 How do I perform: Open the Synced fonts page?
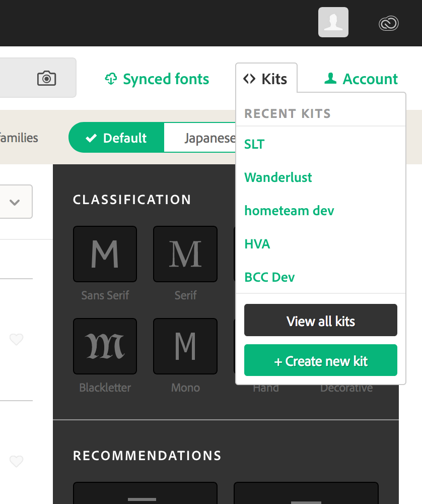point(157,79)
